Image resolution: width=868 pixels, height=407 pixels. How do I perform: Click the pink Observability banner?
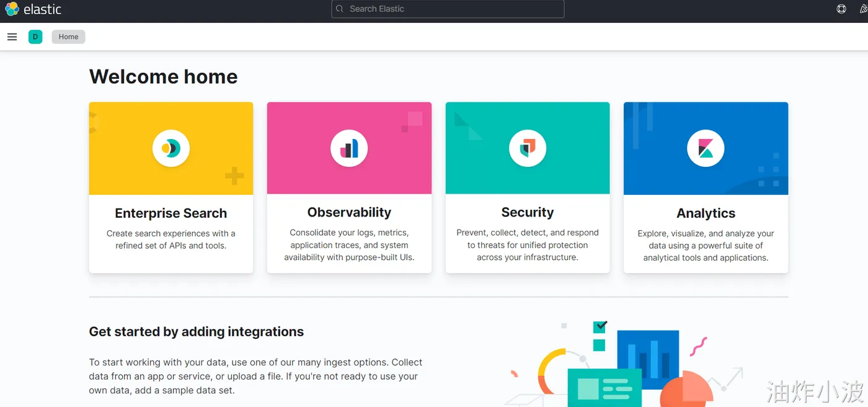click(x=349, y=148)
